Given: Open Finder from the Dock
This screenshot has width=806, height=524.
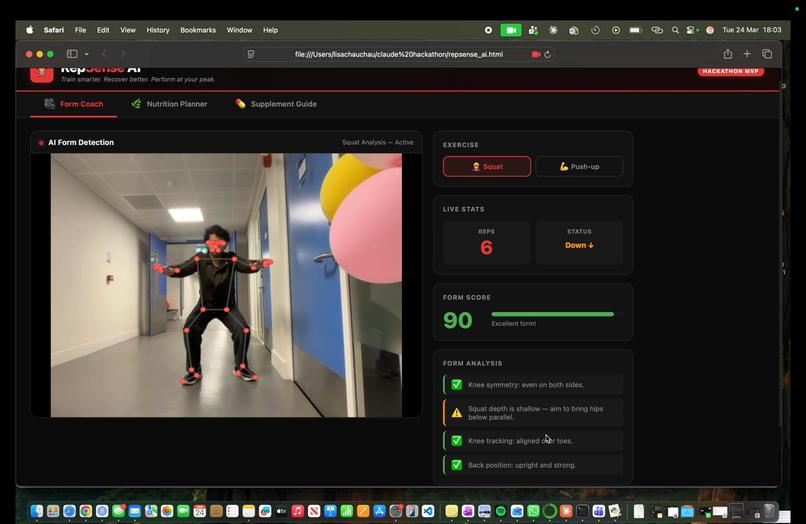Looking at the screenshot, I should (x=36, y=511).
